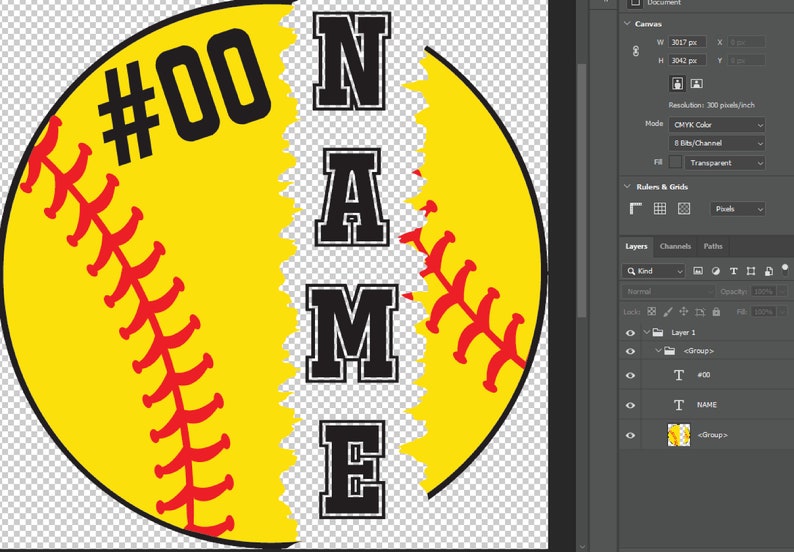This screenshot has height=552, width=794.
Task: Click the T icon of #00 layer
Action: 679,375
